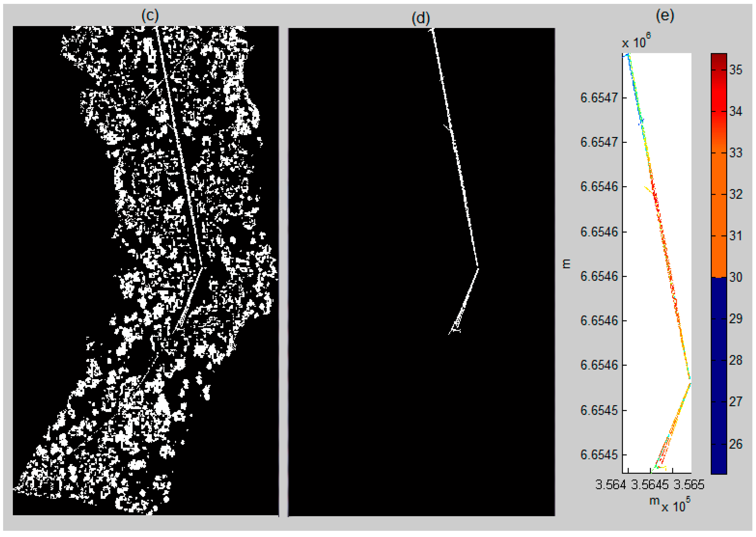Click the (e) panel title
This screenshot has width=756, height=537.
point(665,16)
